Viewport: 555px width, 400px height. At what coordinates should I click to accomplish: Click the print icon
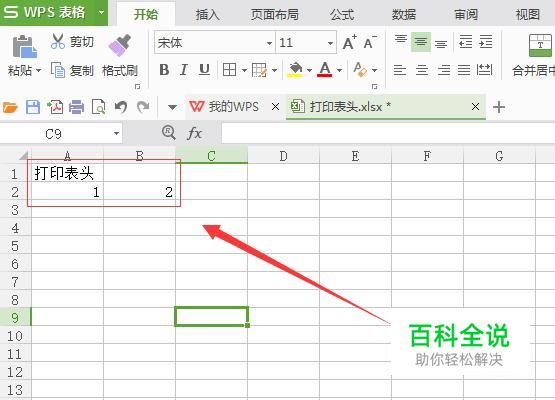tap(76, 107)
